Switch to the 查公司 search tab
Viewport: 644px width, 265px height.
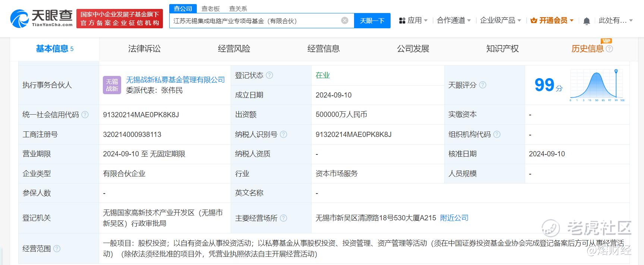pyautogui.click(x=183, y=8)
